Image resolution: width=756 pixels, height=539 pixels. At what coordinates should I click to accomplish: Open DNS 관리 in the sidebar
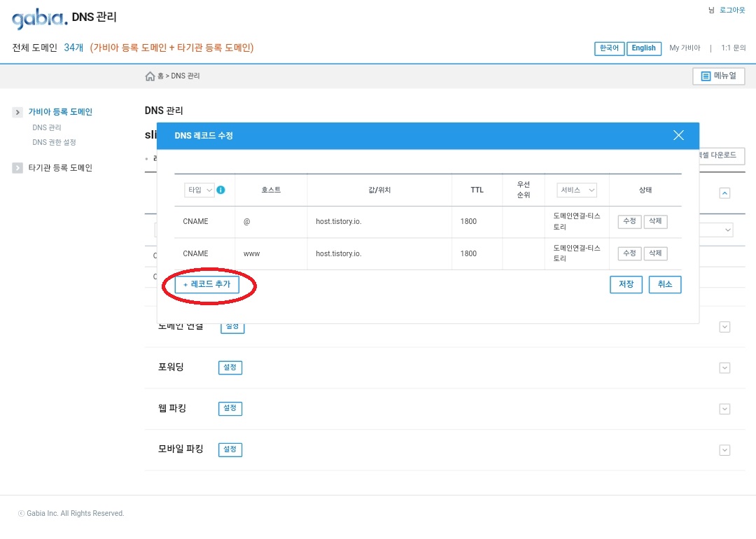tap(47, 128)
